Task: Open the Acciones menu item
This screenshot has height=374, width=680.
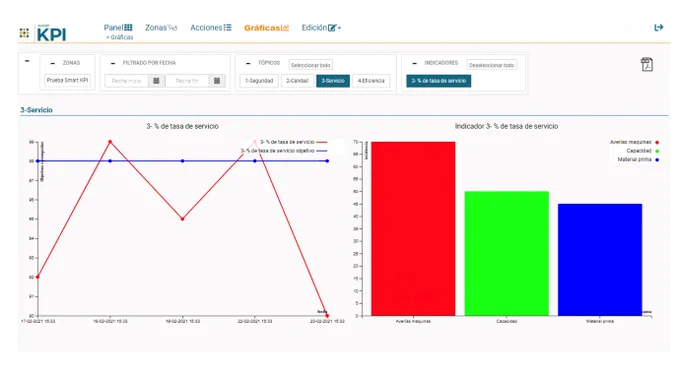Action: tap(210, 27)
